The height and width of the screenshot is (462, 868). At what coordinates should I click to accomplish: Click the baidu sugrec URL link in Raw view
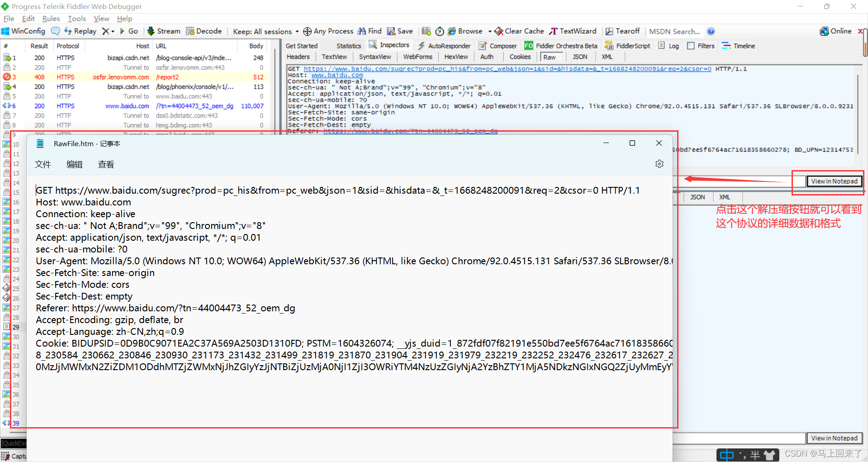pos(507,69)
